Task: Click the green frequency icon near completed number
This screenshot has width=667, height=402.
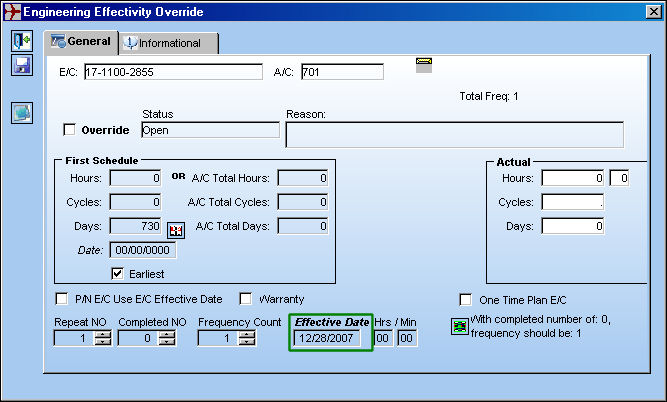Action: coord(460,327)
